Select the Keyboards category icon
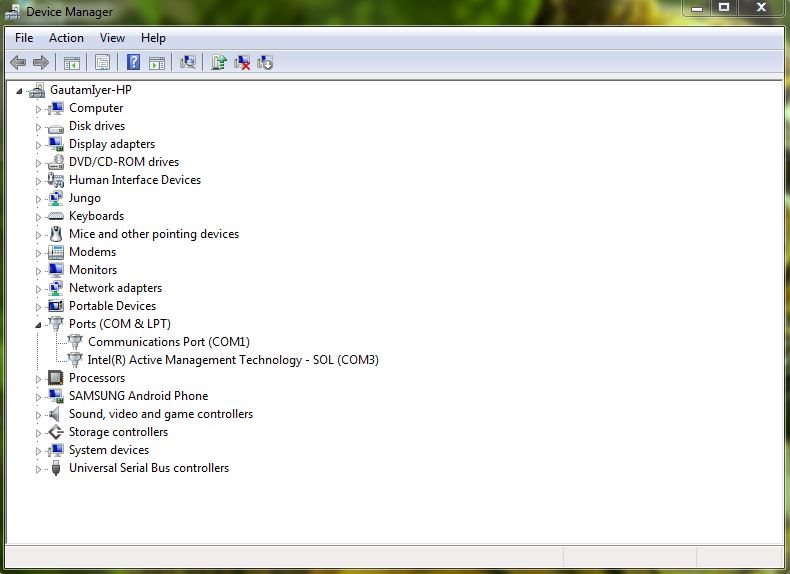790x574 pixels. click(56, 216)
